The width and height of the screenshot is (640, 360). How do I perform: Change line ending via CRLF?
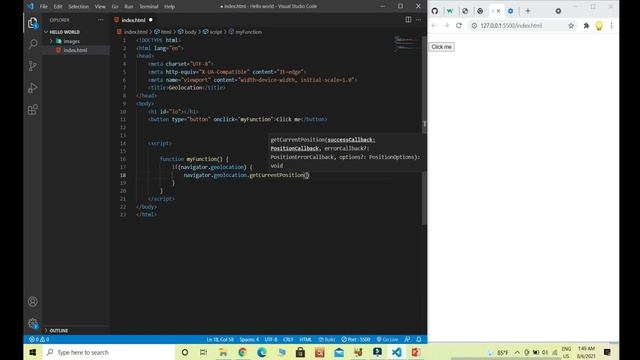point(288,340)
